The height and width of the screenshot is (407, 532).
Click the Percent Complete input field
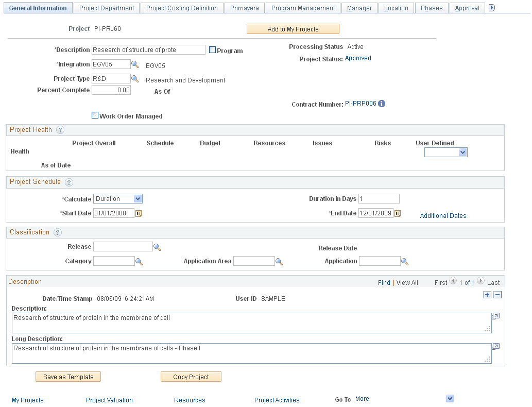click(x=111, y=90)
